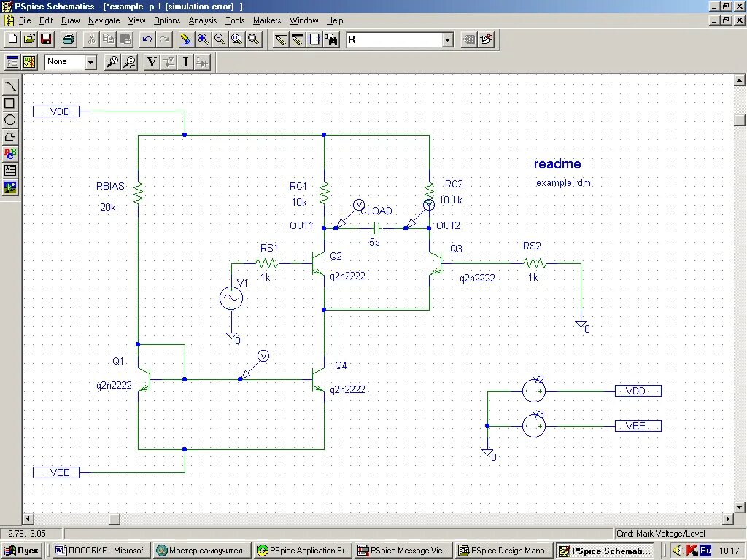Select the example.rdm text label
The image size is (747, 560).
click(x=563, y=183)
